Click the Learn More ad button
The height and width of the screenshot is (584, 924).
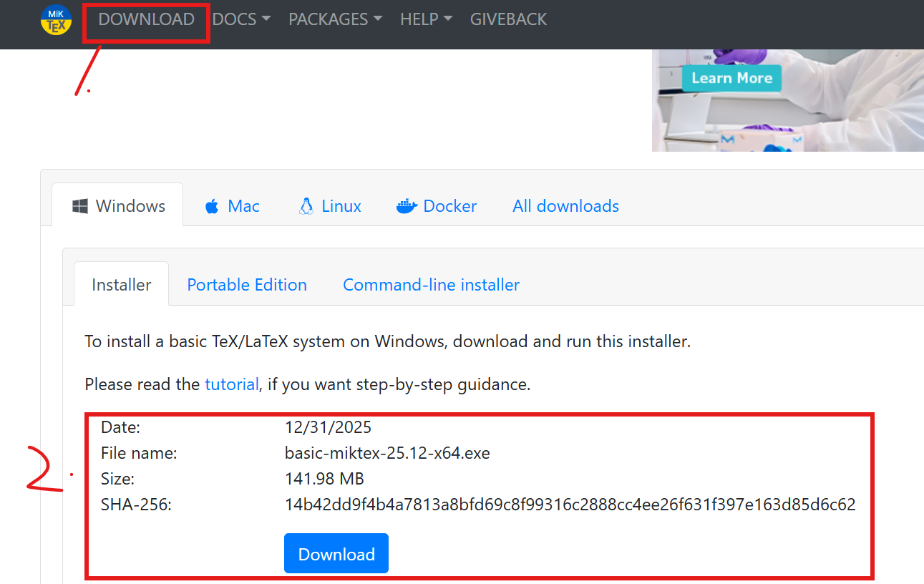pos(731,78)
